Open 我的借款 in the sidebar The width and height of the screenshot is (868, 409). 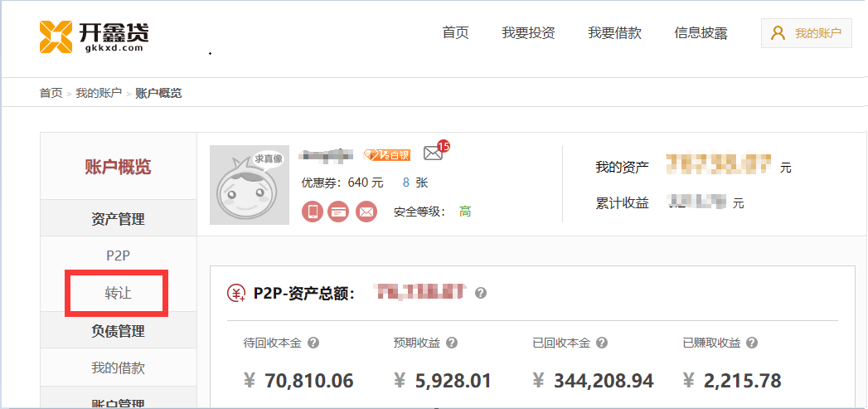click(118, 368)
